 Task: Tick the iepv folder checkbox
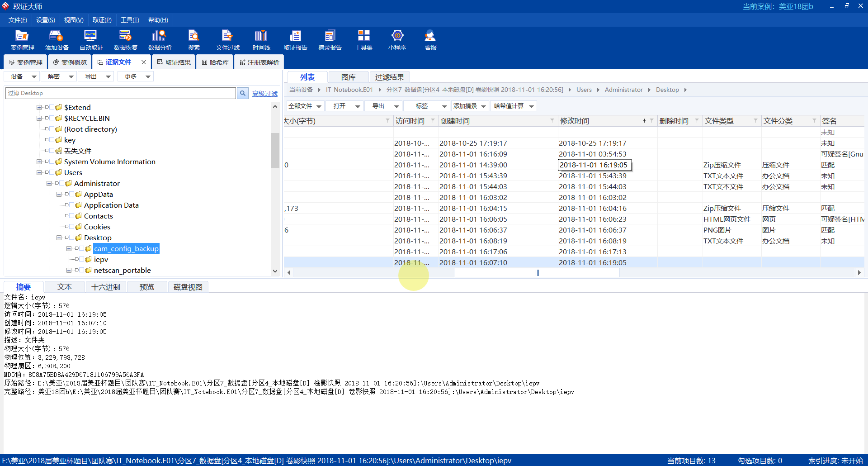pyautogui.click(x=81, y=259)
